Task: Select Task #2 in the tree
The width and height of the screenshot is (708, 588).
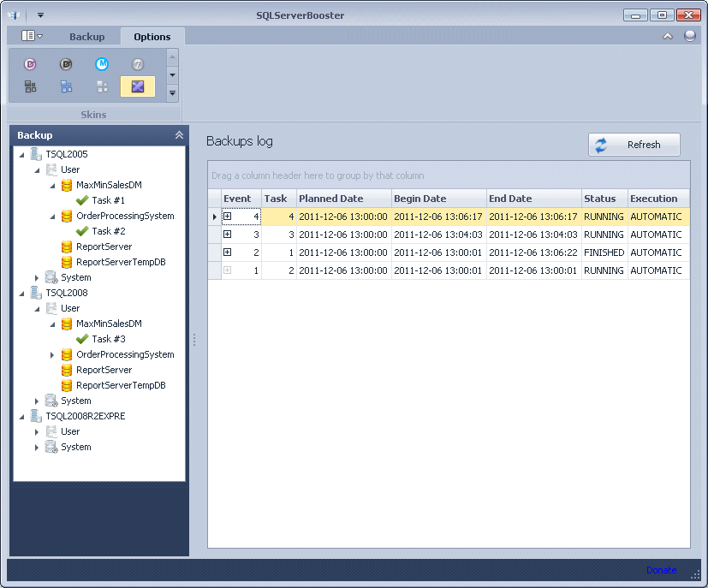Action: pos(109,231)
